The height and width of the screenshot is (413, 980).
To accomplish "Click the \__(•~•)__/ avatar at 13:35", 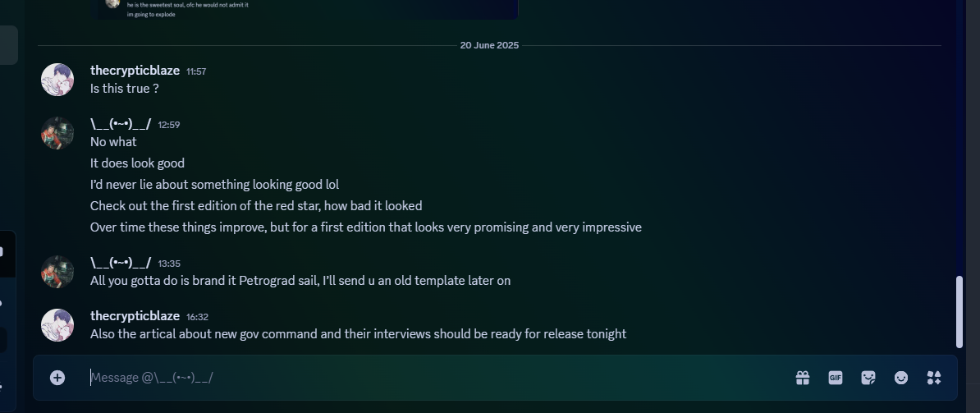I will click(57, 272).
